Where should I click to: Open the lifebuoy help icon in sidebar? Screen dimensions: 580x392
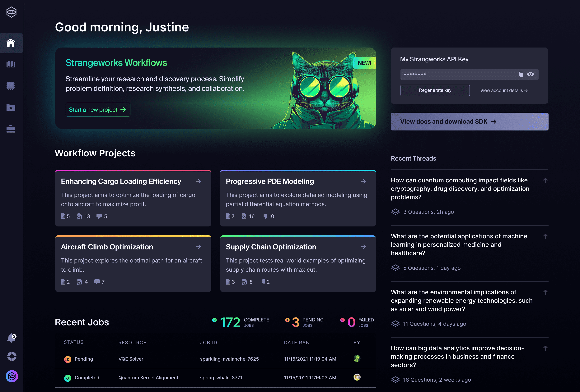click(x=12, y=356)
